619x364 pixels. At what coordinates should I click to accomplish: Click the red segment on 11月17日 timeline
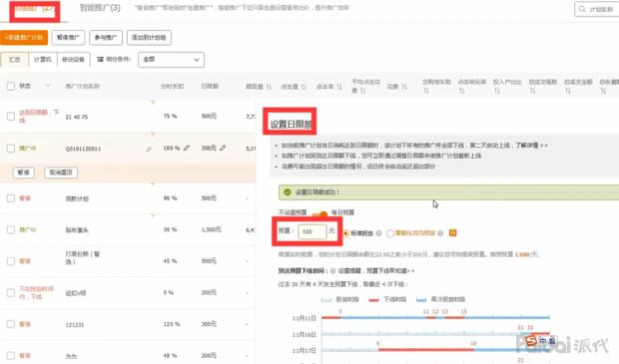425,350
